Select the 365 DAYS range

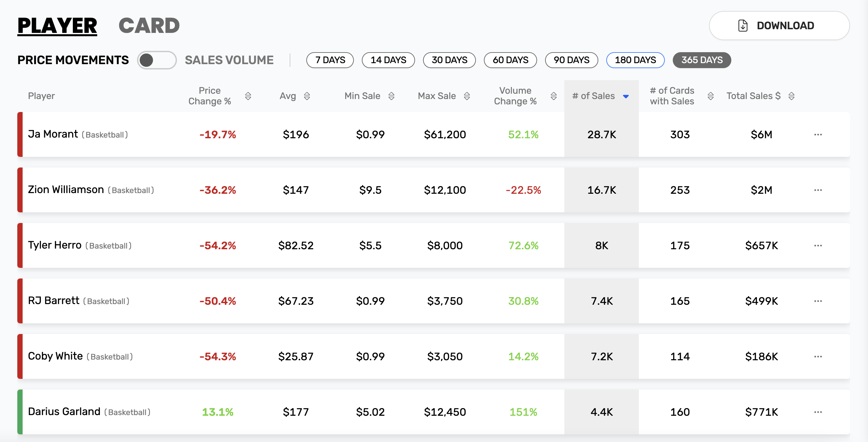[702, 60]
